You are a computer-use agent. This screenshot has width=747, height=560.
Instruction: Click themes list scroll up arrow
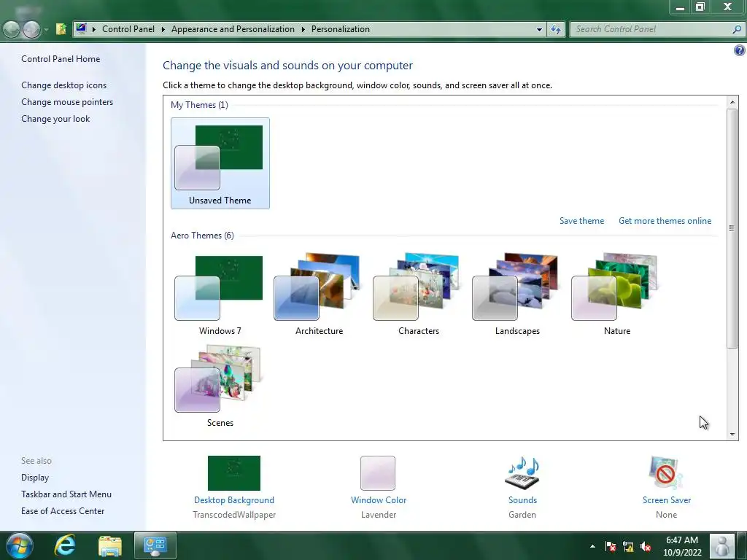(732, 102)
